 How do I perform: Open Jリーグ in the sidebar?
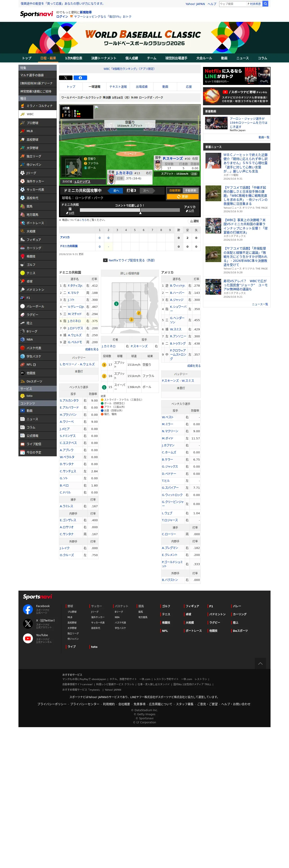pos(37,173)
